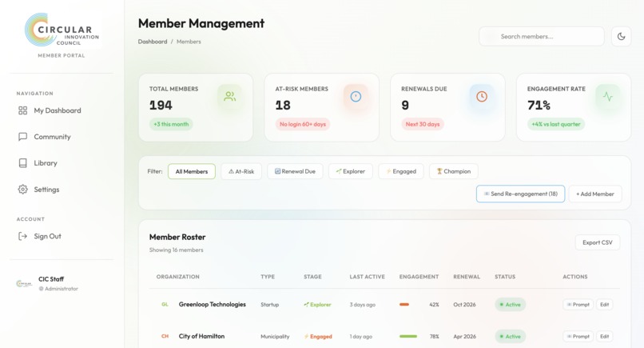Click City of Hamilton 78% engagement bar
Image resolution: width=644 pixels, height=348 pixels.
point(408,336)
